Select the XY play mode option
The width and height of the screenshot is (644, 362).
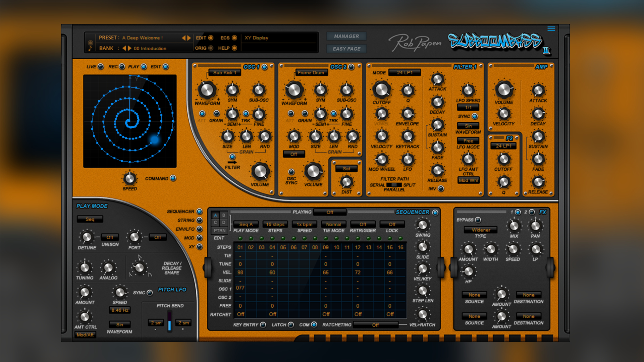[199, 247]
